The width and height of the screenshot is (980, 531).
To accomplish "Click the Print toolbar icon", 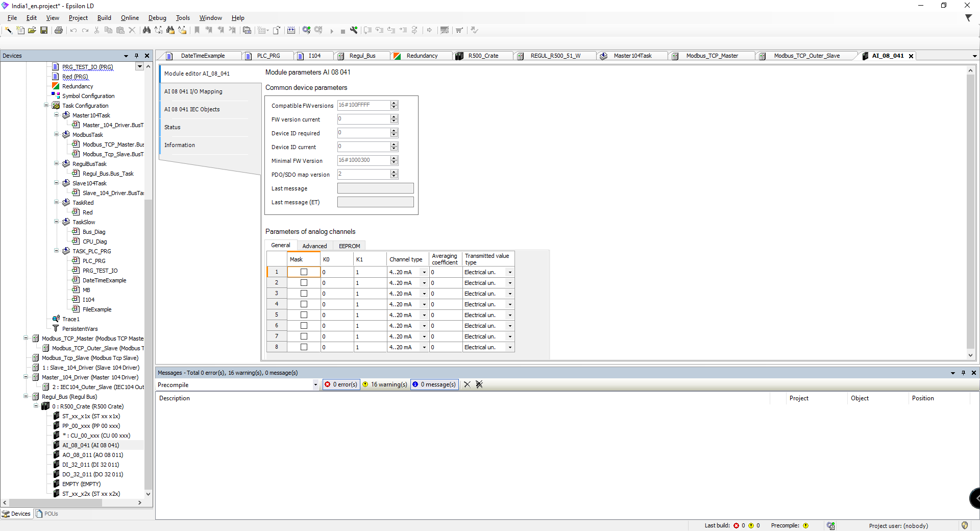I will pos(58,30).
